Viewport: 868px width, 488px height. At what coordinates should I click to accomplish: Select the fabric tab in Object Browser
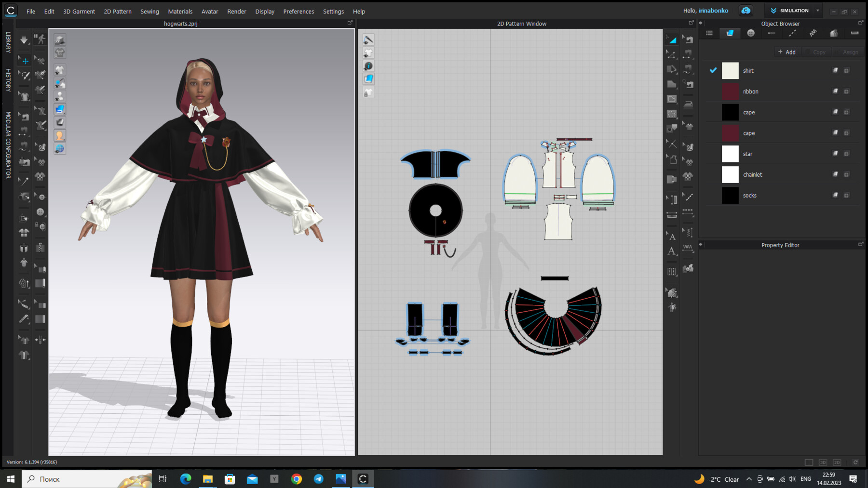730,33
